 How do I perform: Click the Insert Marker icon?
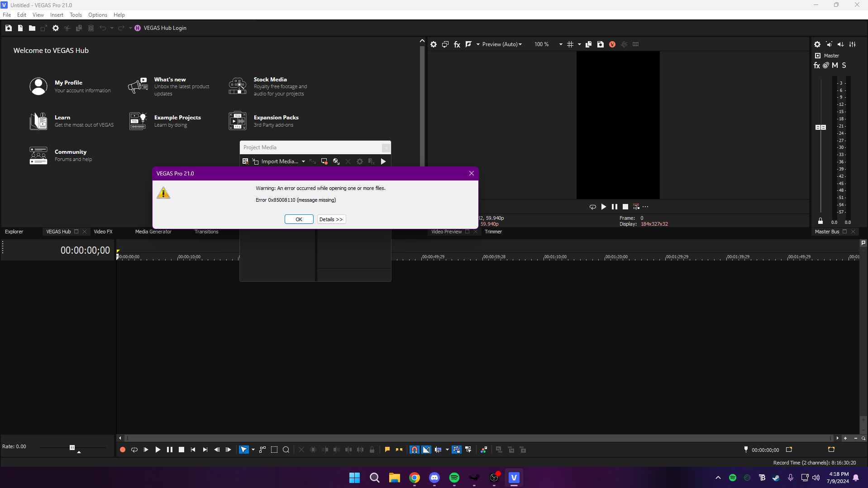pos(387,450)
